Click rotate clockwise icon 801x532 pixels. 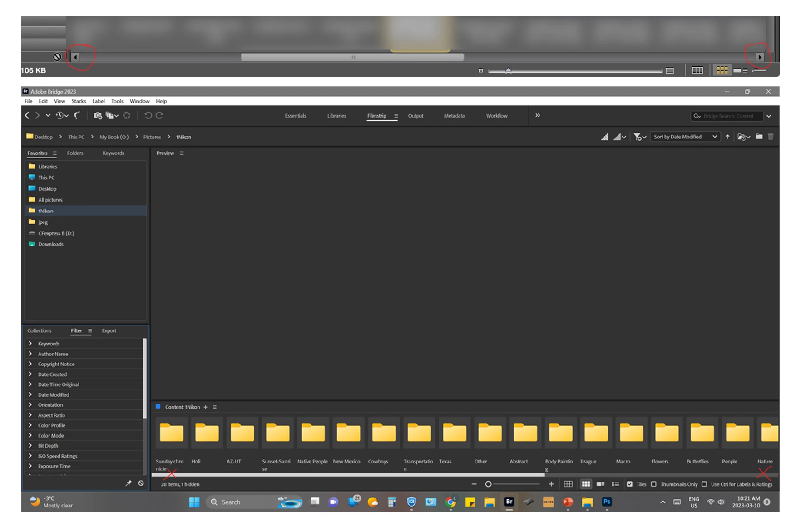[159, 116]
